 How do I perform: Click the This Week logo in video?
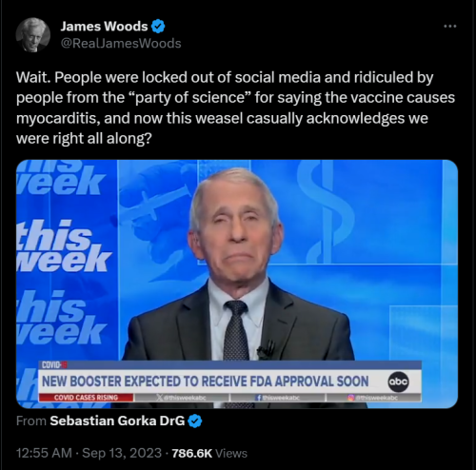click(x=62, y=245)
